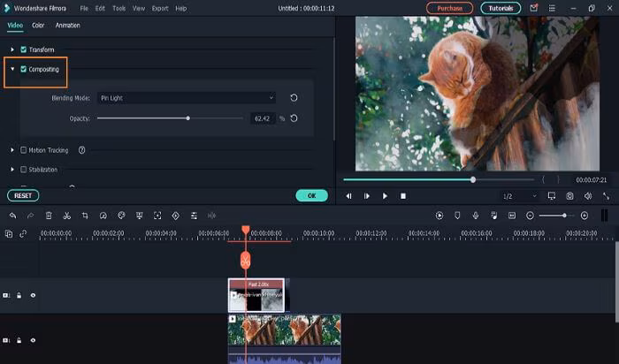Click the opacity slider handle
Screen dimensions: 619x364
point(187,118)
